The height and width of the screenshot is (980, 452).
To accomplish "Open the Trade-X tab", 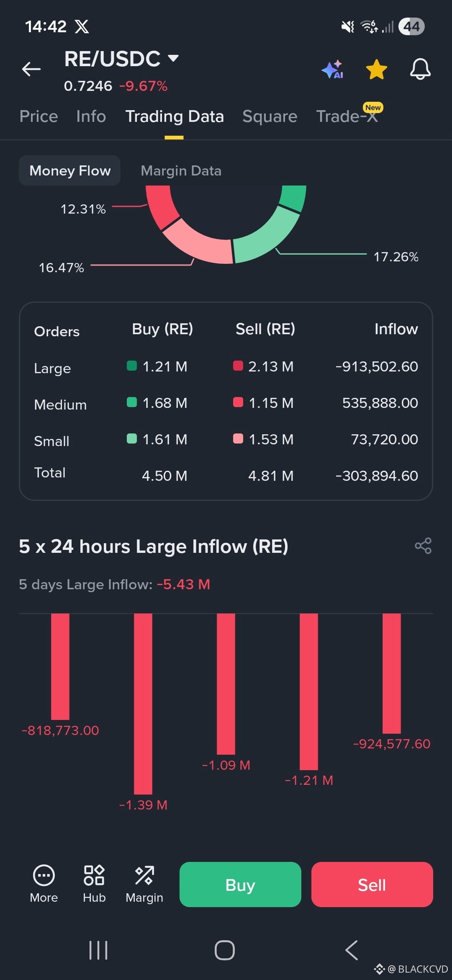I will pyautogui.click(x=347, y=116).
